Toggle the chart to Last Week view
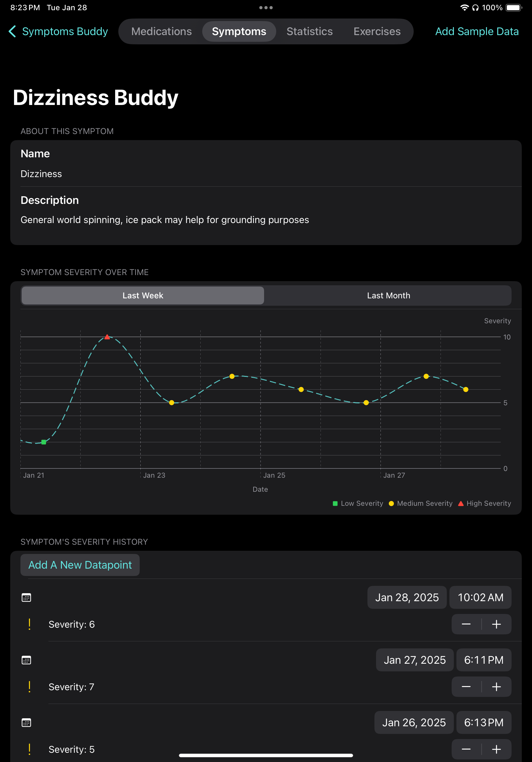Screen dimensions: 532x762 click(x=142, y=295)
